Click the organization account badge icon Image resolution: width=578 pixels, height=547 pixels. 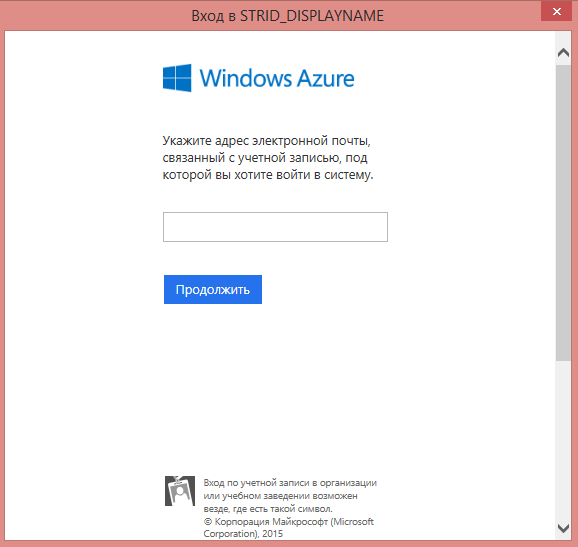pos(180,491)
